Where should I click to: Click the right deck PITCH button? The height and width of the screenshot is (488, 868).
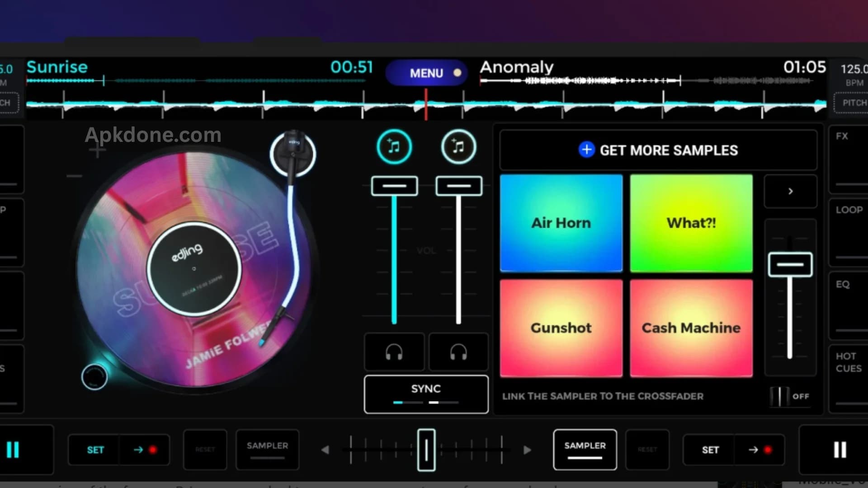point(852,103)
